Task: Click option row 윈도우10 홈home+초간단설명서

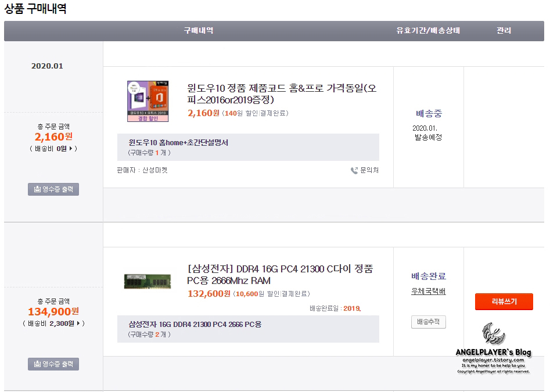Action: pos(248,148)
